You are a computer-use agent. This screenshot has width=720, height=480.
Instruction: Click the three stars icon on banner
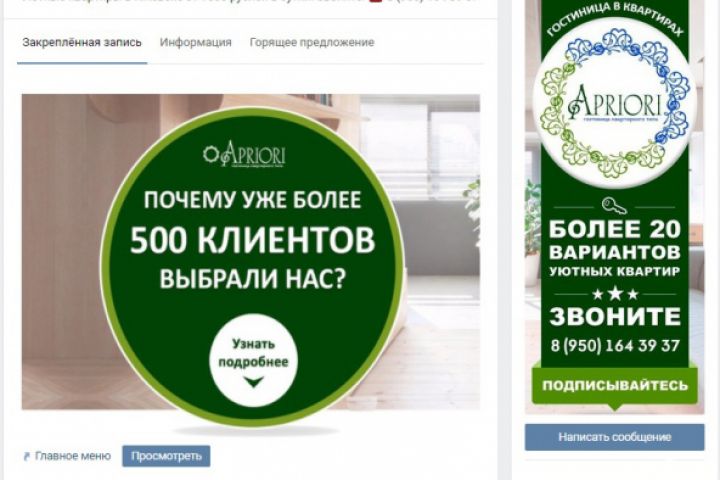[x=615, y=294]
